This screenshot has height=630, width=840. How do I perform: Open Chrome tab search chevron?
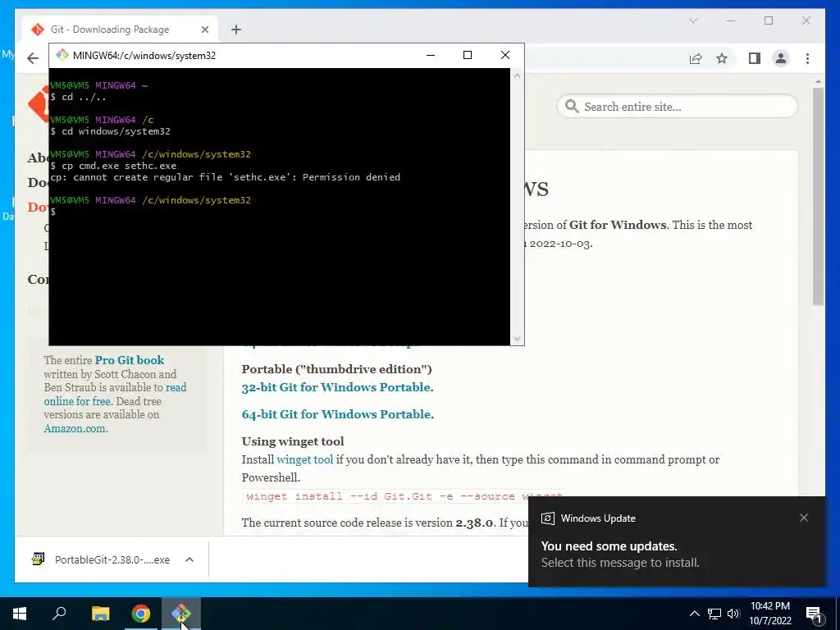coord(693,21)
